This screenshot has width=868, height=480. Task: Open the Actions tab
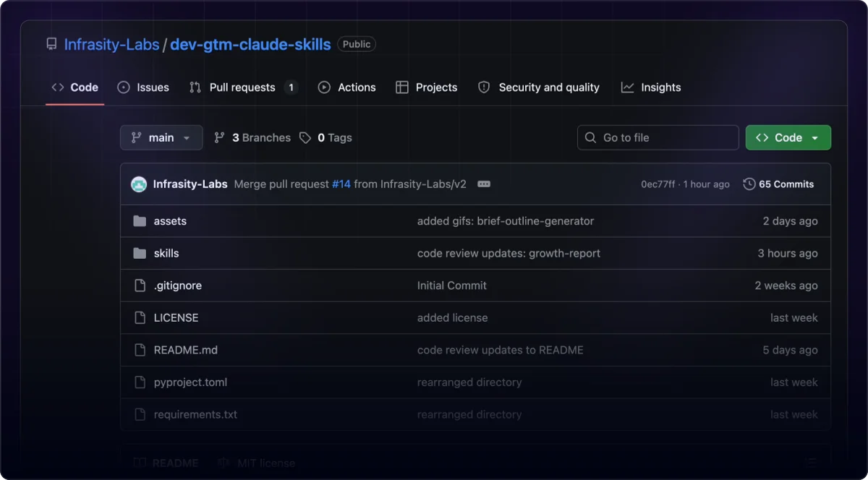pyautogui.click(x=347, y=87)
